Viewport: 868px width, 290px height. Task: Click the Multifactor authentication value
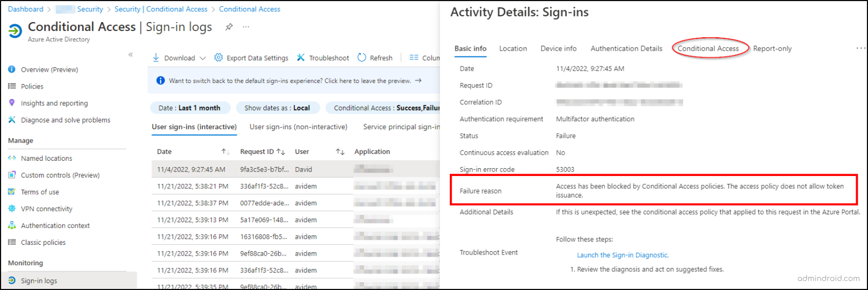[595, 119]
